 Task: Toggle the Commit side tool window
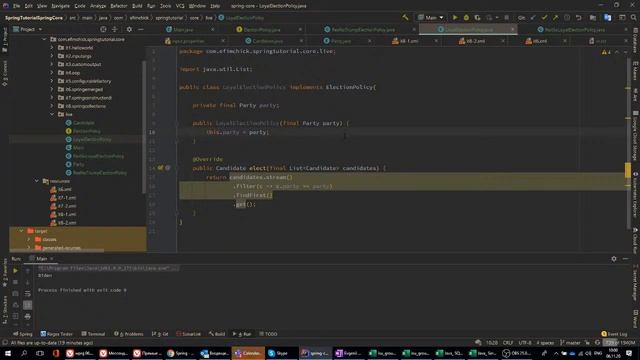click(4, 73)
